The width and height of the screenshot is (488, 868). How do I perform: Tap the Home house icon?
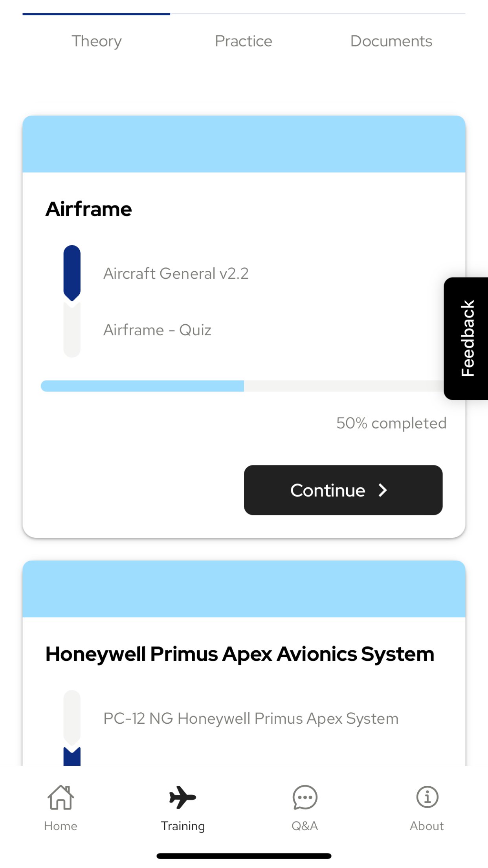click(61, 797)
